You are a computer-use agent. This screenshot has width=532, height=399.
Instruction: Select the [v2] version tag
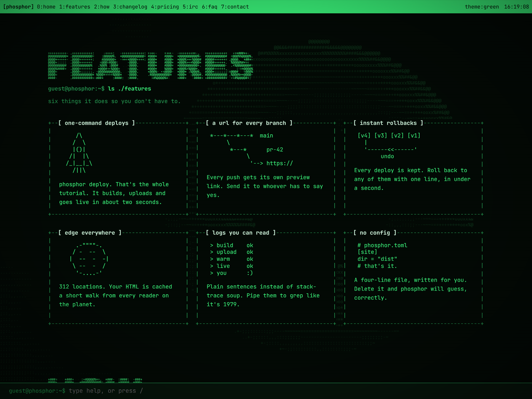pyautogui.click(x=397, y=135)
